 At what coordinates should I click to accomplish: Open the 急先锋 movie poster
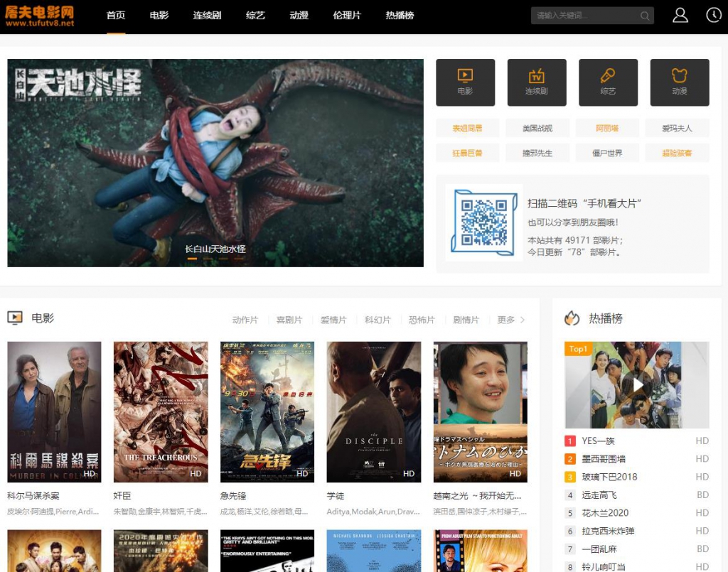tap(267, 412)
